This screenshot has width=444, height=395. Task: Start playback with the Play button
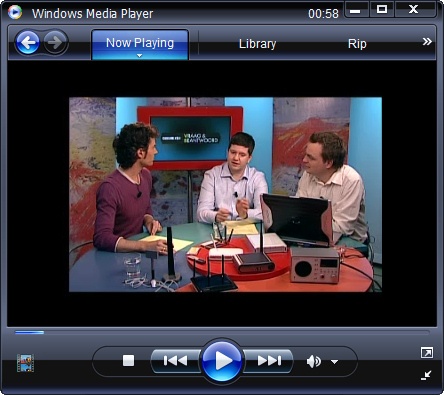point(222,361)
